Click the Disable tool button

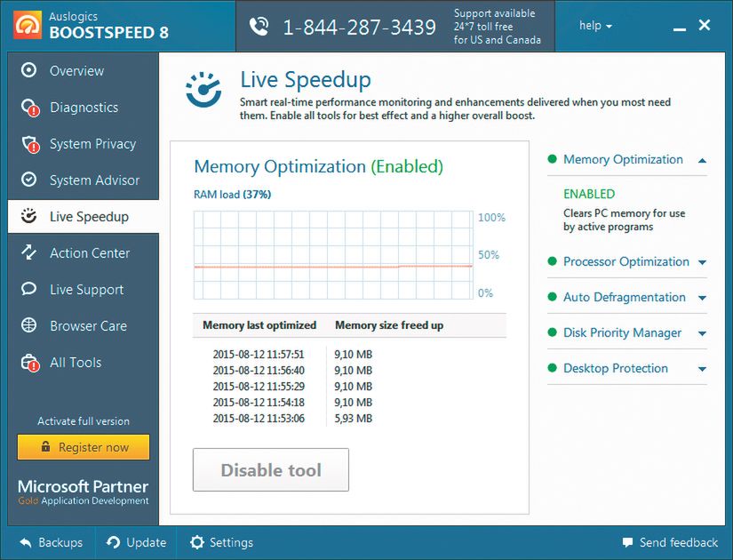pyautogui.click(x=271, y=469)
